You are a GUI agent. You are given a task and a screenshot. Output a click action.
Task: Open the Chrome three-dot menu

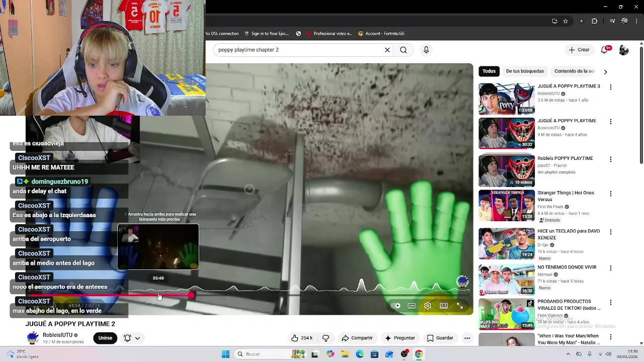point(636,21)
